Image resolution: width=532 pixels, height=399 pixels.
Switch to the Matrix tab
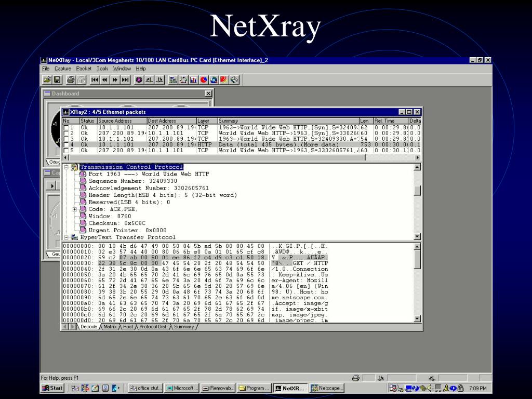coord(110,327)
